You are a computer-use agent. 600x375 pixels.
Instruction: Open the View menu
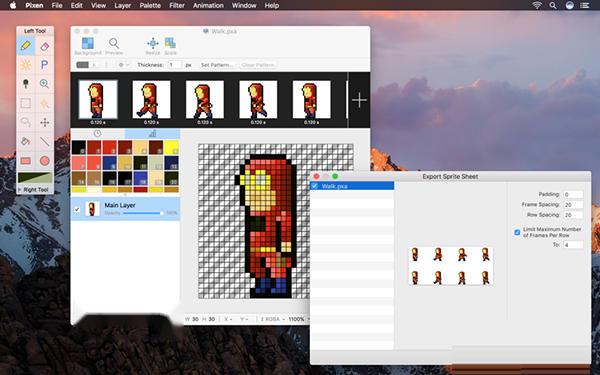(98, 5)
